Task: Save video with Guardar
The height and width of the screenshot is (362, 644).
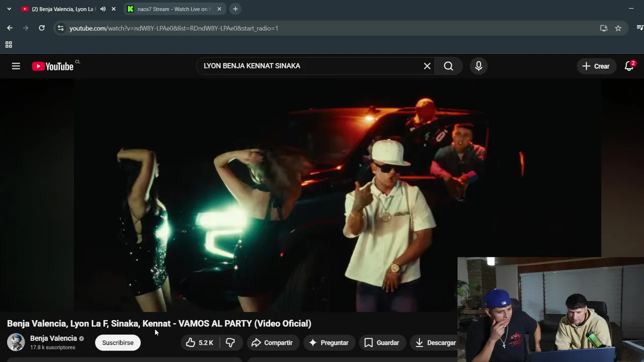Action: (x=382, y=342)
